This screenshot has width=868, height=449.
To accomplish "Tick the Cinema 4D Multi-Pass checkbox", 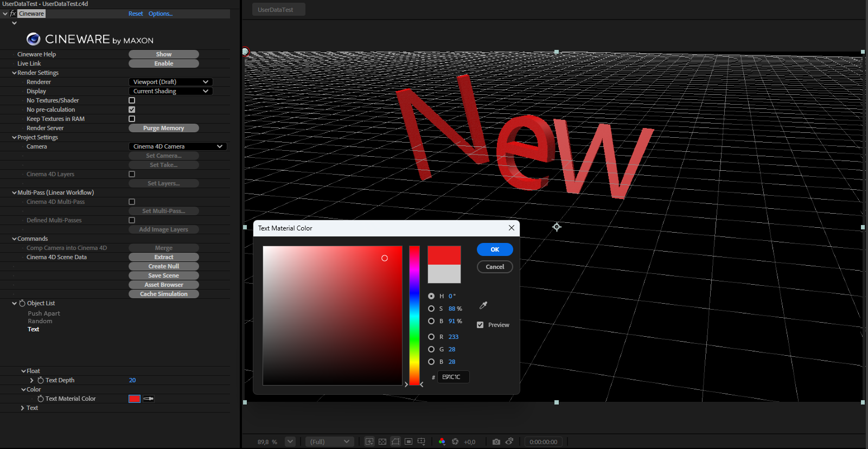I will coord(132,202).
